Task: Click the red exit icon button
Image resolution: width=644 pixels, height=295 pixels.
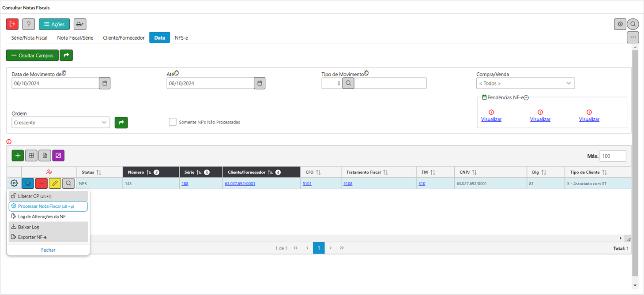Action: [12, 24]
